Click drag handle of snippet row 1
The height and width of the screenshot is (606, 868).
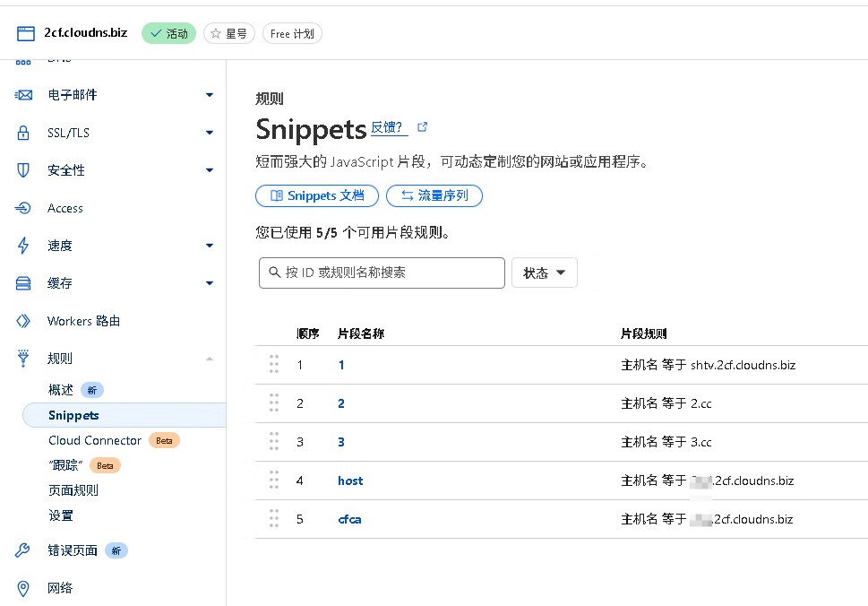tap(274, 364)
